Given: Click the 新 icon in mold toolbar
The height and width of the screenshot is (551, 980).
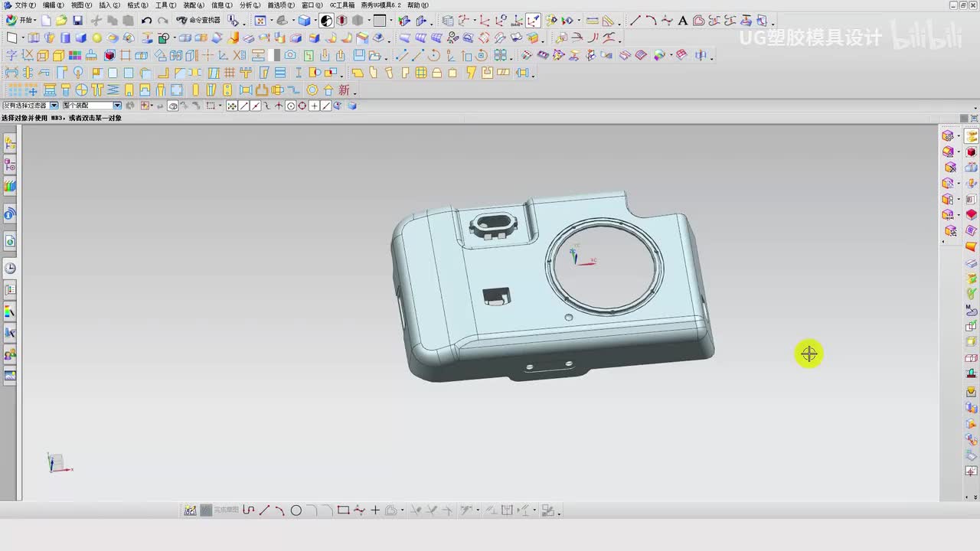Looking at the screenshot, I should pyautogui.click(x=345, y=90).
